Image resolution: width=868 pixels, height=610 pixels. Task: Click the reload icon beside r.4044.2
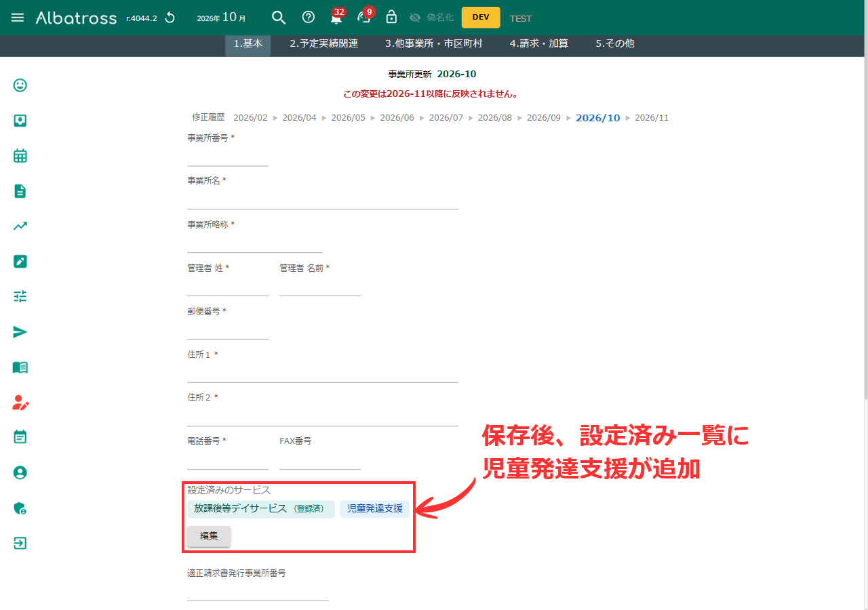click(x=170, y=18)
